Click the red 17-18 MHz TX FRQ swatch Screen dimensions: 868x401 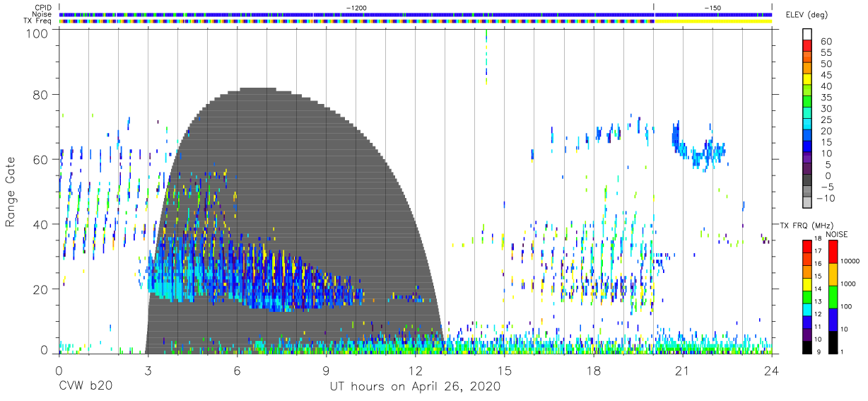807,245
